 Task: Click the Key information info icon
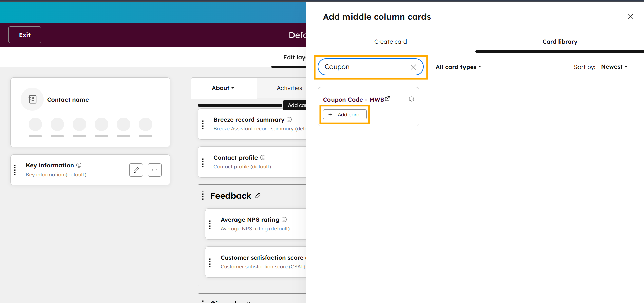point(79,165)
